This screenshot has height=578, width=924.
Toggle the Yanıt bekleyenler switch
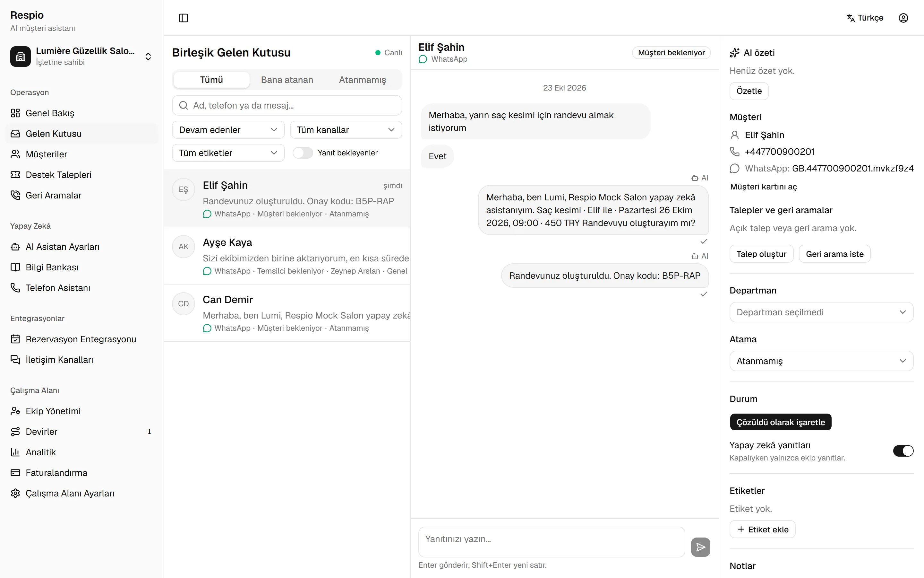click(303, 153)
